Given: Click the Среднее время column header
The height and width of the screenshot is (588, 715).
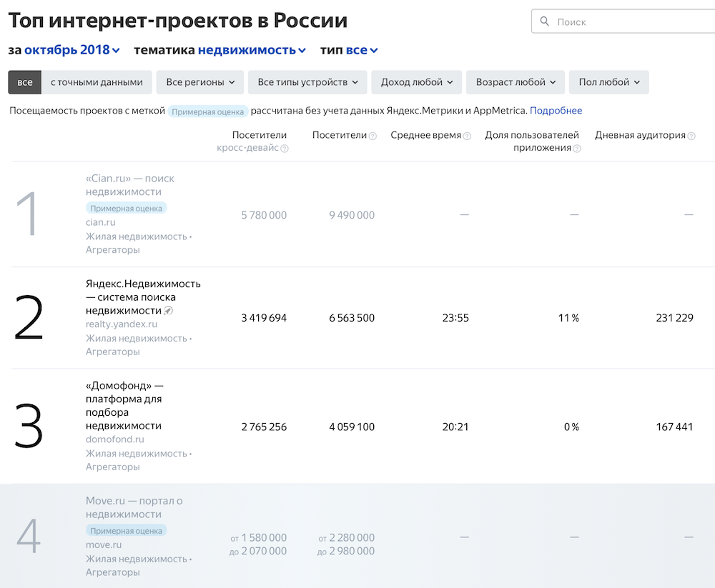Looking at the screenshot, I should [426, 135].
